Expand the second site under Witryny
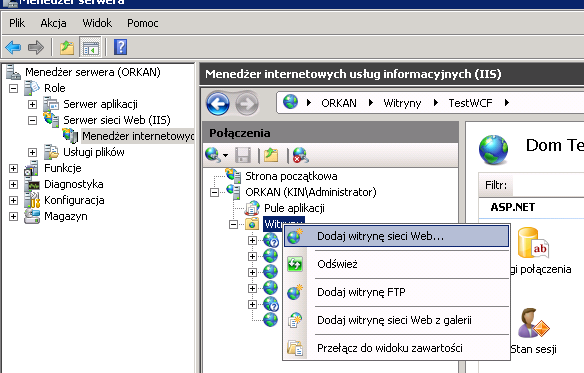Screen dimensions: 584x373 click(252, 256)
